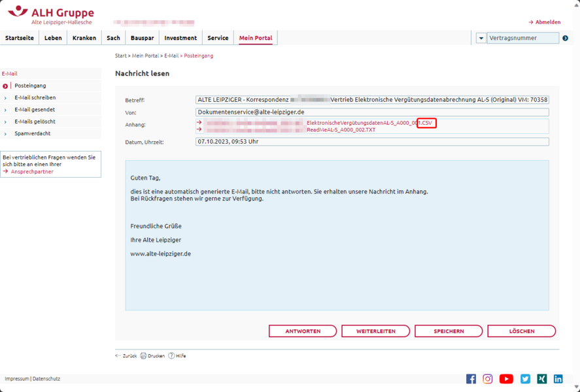Image resolution: width=580 pixels, height=392 pixels.
Task: Go to E-Mail in the breadcrumb
Action: 171,56
